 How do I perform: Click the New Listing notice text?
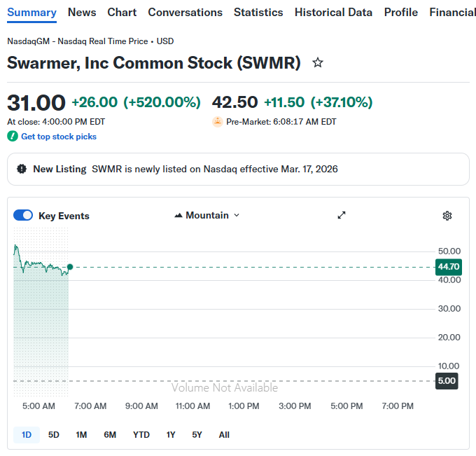[x=215, y=169]
